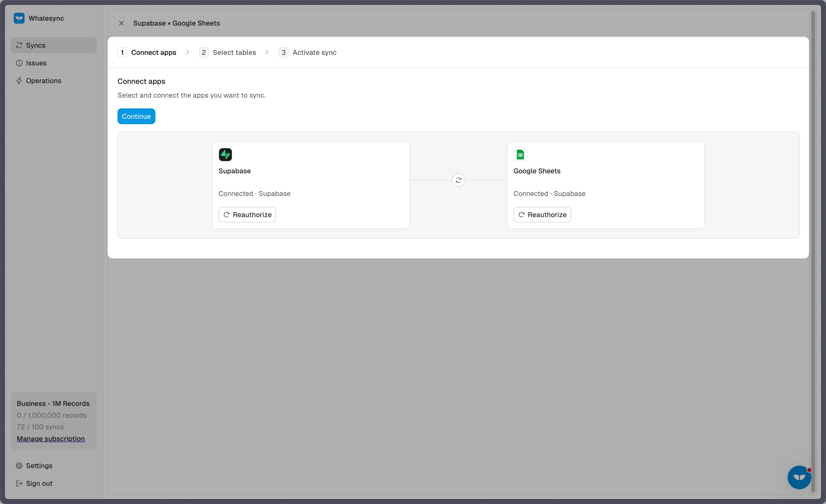Click the Issues alert icon
The image size is (826, 504).
pyautogui.click(x=19, y=63)
